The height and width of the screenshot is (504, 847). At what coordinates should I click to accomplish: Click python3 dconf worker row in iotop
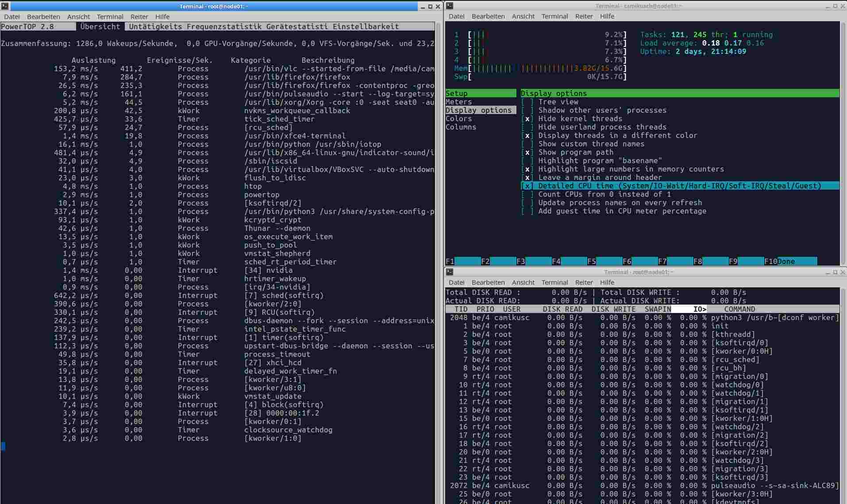tap(643, 317)
